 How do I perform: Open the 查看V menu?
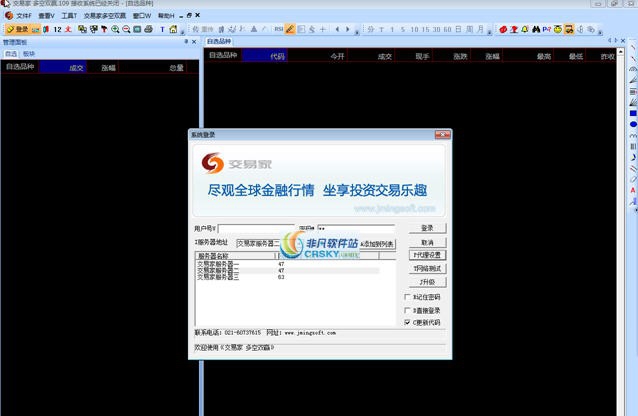[46, 15]
